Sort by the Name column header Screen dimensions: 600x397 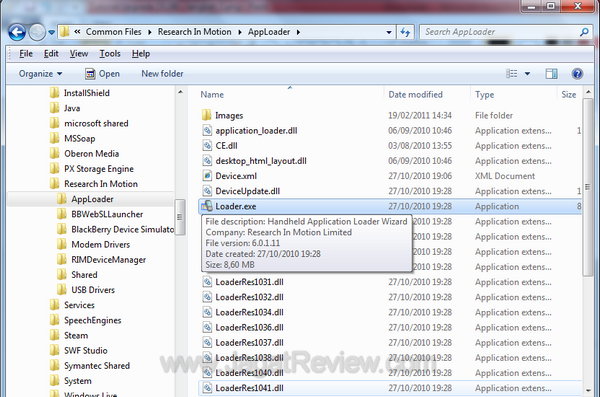coord(212,95)
